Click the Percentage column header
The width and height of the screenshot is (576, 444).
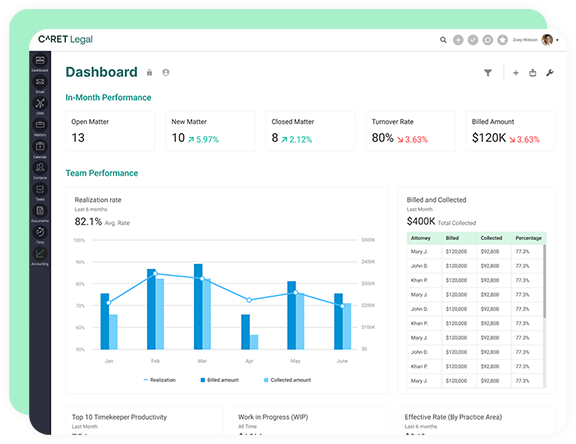[x=528, y=238]
